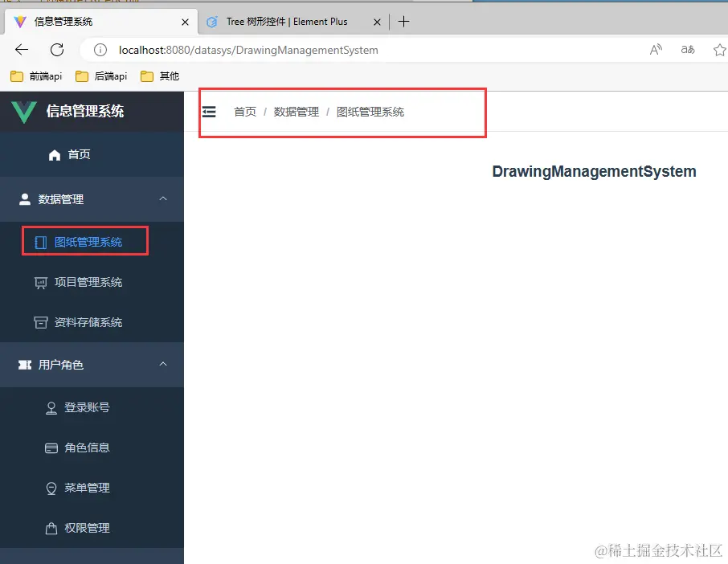Select the 图纸管理系统 sidebar menu item

(92, 242)
